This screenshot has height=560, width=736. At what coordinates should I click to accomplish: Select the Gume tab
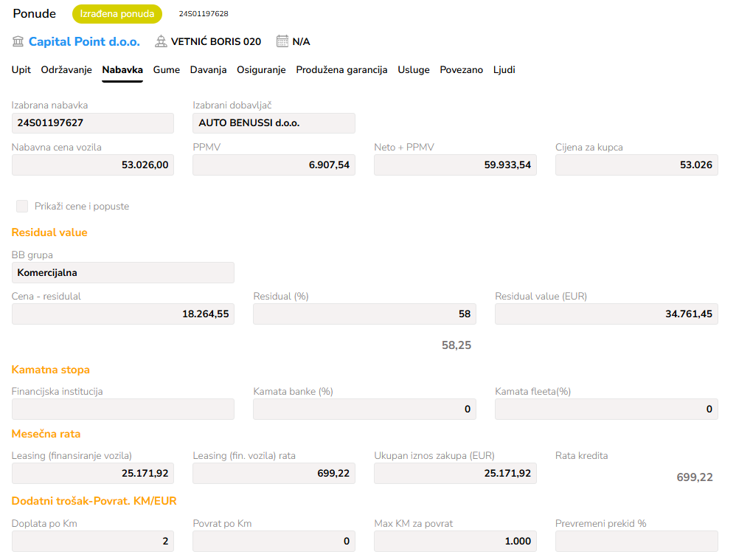coord(167,70)
